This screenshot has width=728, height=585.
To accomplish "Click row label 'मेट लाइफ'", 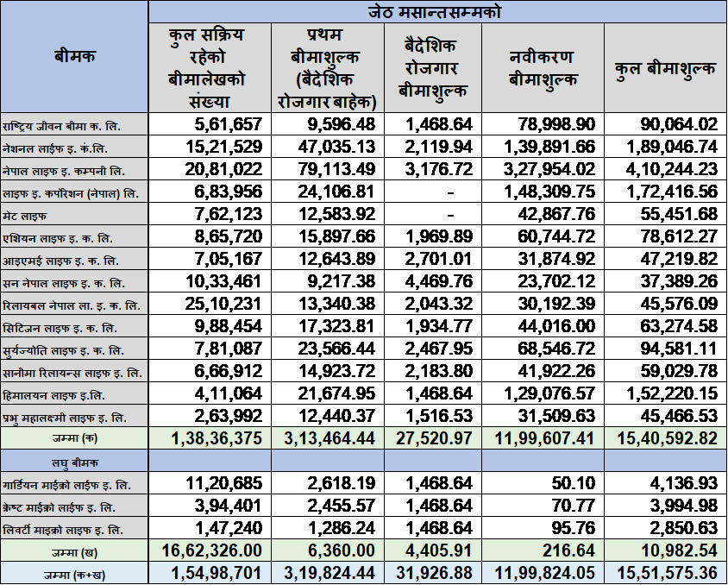I will pos(25,216).
